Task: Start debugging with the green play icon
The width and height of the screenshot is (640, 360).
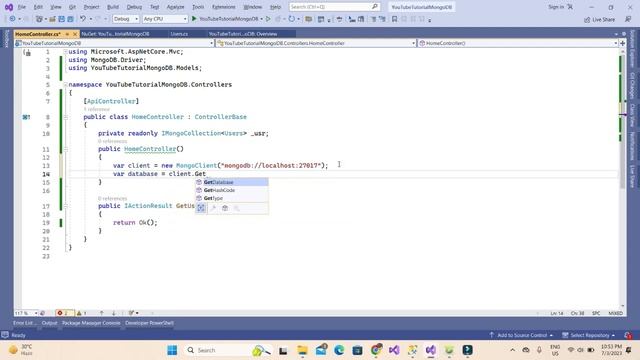Action: point(194,19)
